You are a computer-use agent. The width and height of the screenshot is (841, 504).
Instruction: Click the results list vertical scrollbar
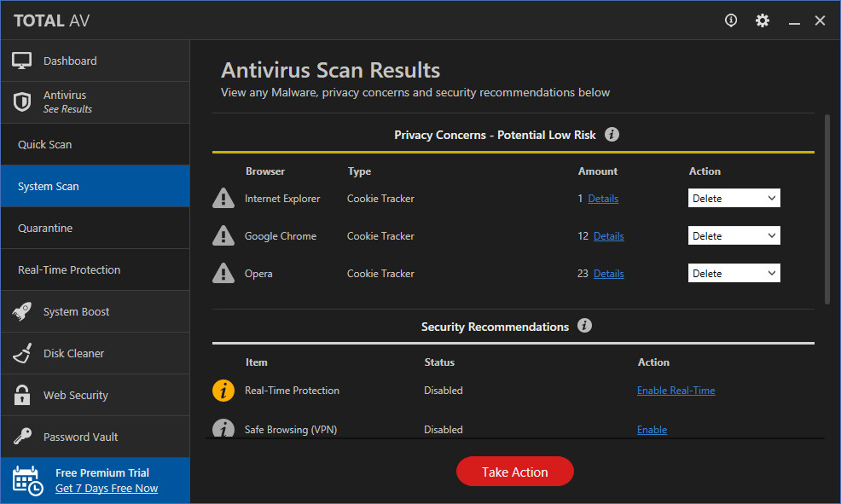pyautogui.click(x=826, y=209)
